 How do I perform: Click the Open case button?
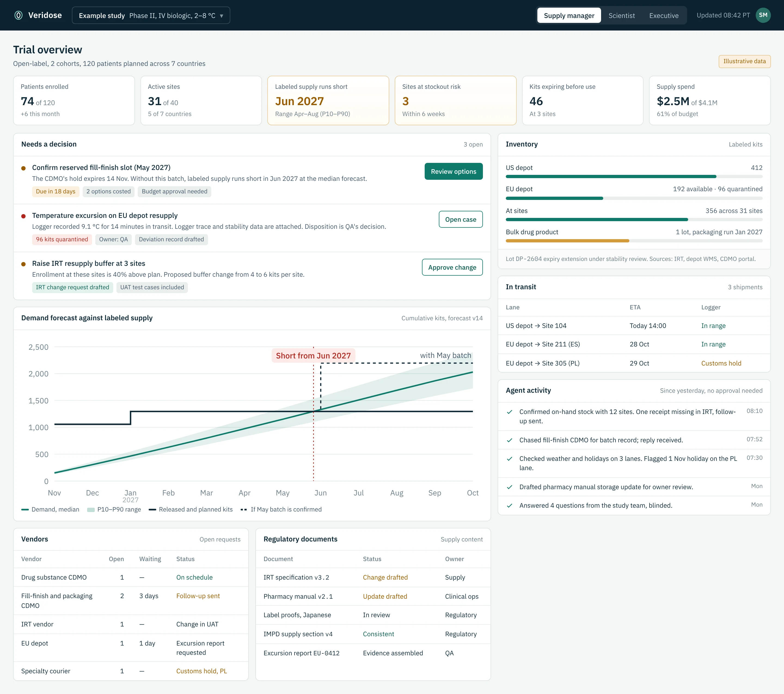click(x=461, y=219)
